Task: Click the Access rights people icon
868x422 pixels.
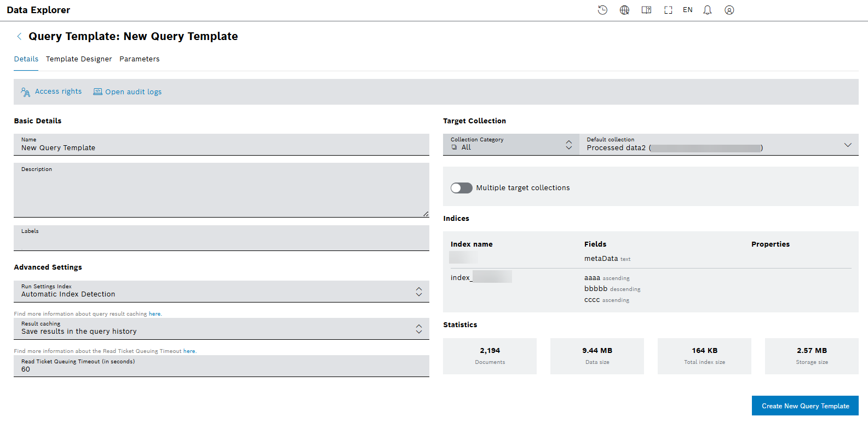Action: click(x=26, y=92)
